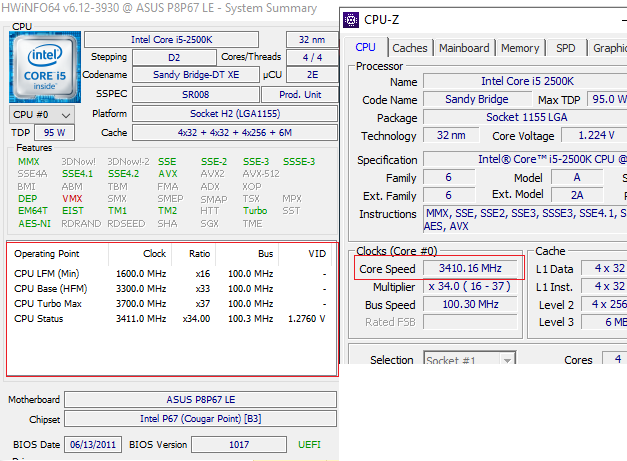Click the BIOS Version 1017 field
This screenshot has height=461, width=627.
pos(239,445)
